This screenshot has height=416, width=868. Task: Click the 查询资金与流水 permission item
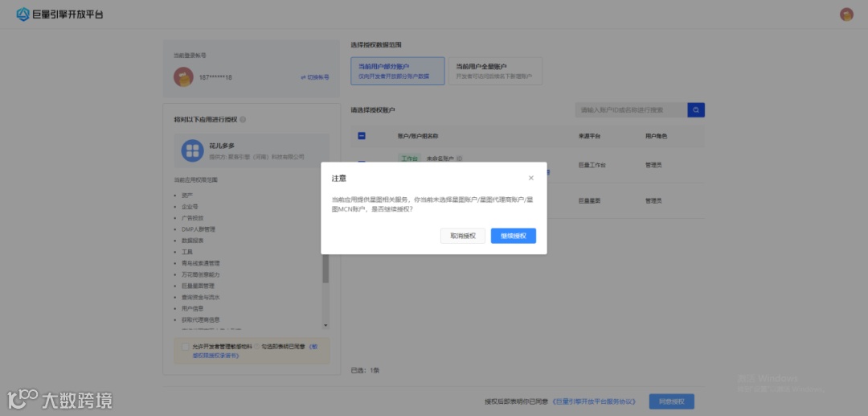click(x=200, y=297)
